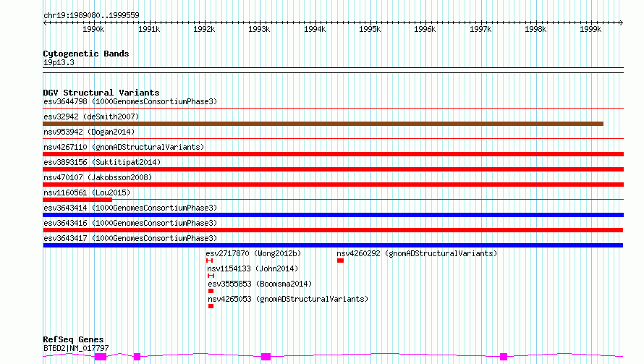Open variant nsv1154133 (John2014) label
This screenshot has height=364, width=644.
[253, 268]
